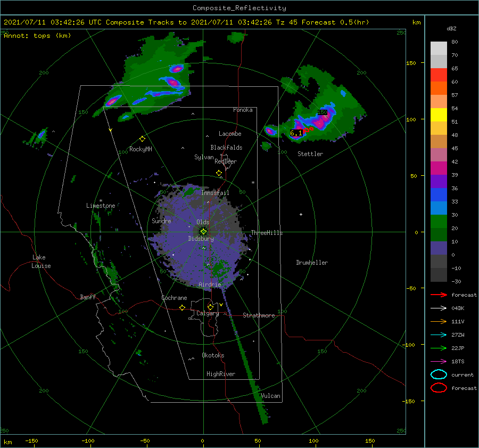This screenshot has width=479, height=448.
Task: Click the red forecast arrow in legend
Action: 439,295
